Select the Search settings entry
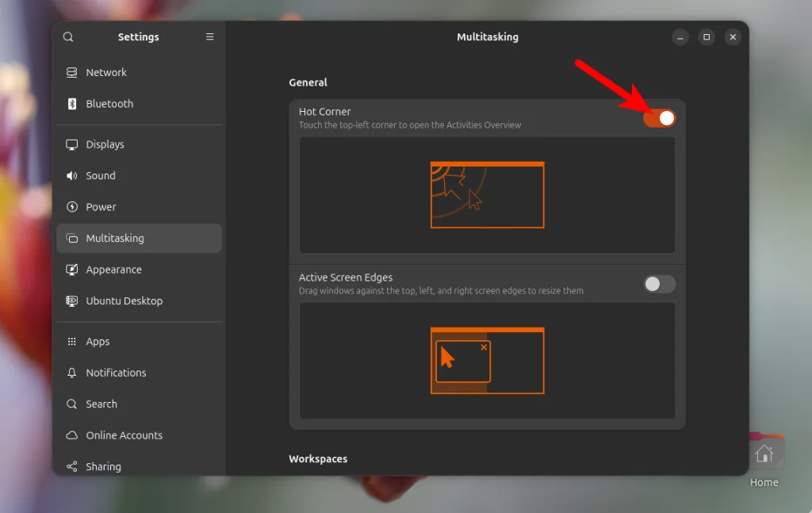Image resolution: width=812 pixels, height=513 pixels. 100,404
